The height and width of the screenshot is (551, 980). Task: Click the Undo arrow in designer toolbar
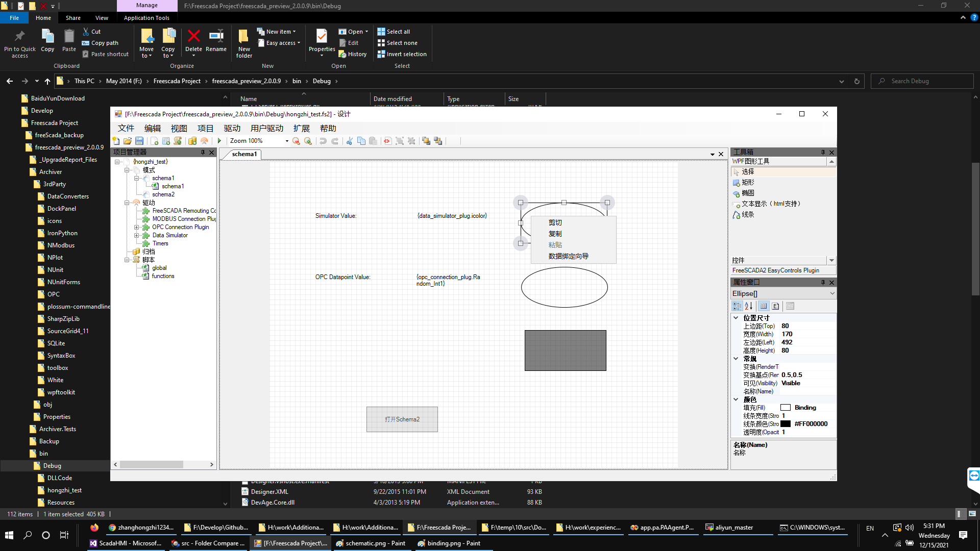[323, 141]
